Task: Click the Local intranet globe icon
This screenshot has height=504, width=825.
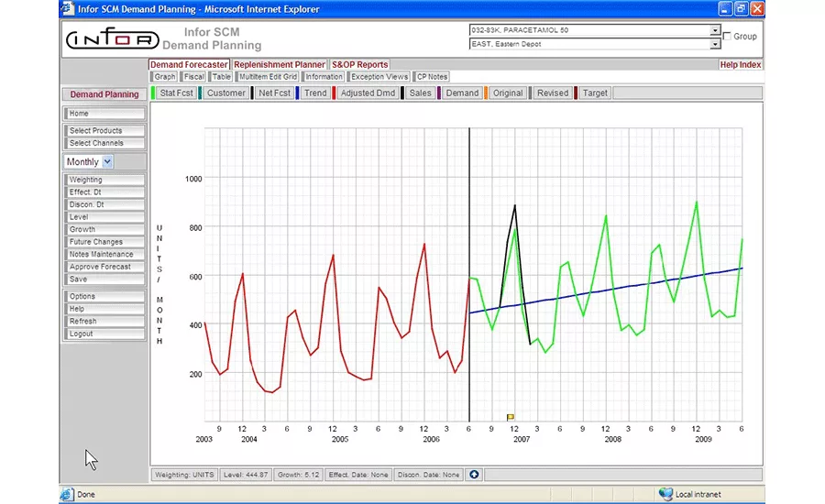Action: 665,495
